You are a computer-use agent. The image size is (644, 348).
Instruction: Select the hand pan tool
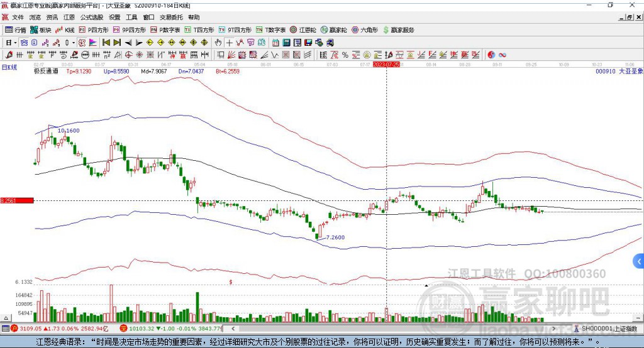[x=218, y=43]
